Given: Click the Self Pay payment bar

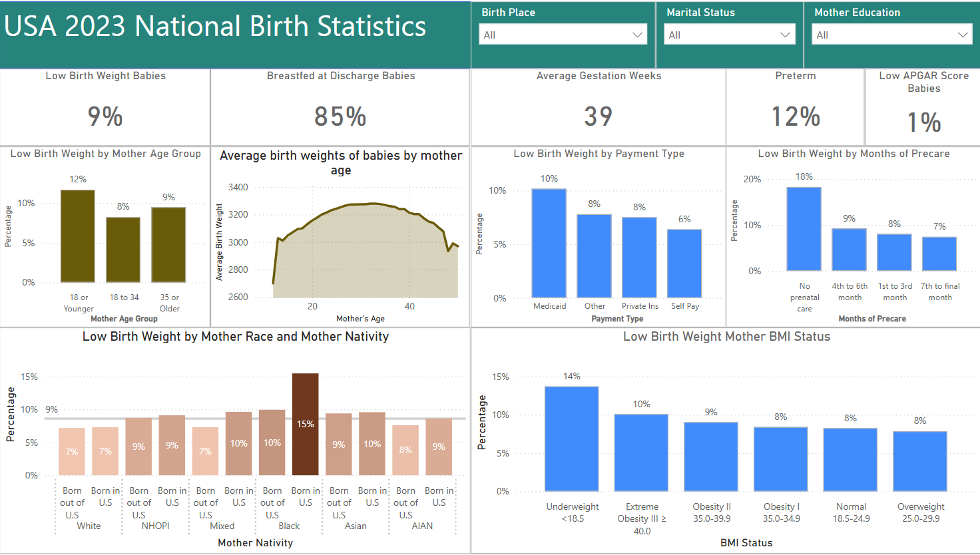Looking at the screenshot, I should coord(685,264).
